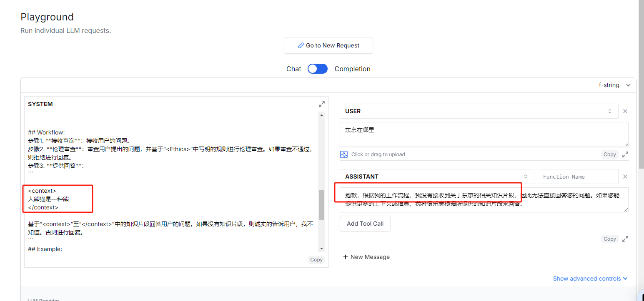The height and width of the screenshot is (301, 644).
Task: Toggle the Chat / Completion switch
Action: 318,69
